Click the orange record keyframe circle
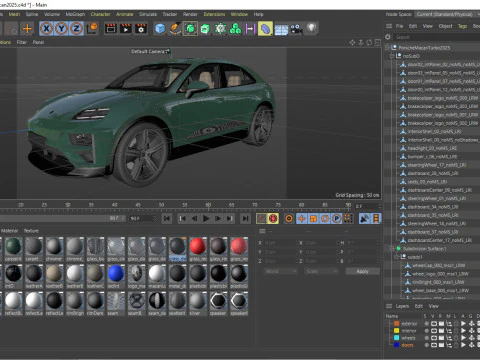 pyautogui.click(x=289, y=218)
